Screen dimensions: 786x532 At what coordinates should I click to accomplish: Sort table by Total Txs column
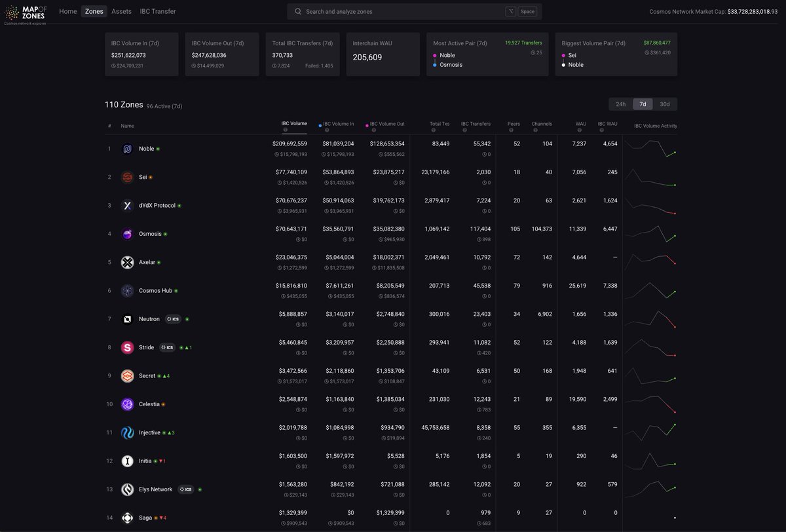pos(440,124)
